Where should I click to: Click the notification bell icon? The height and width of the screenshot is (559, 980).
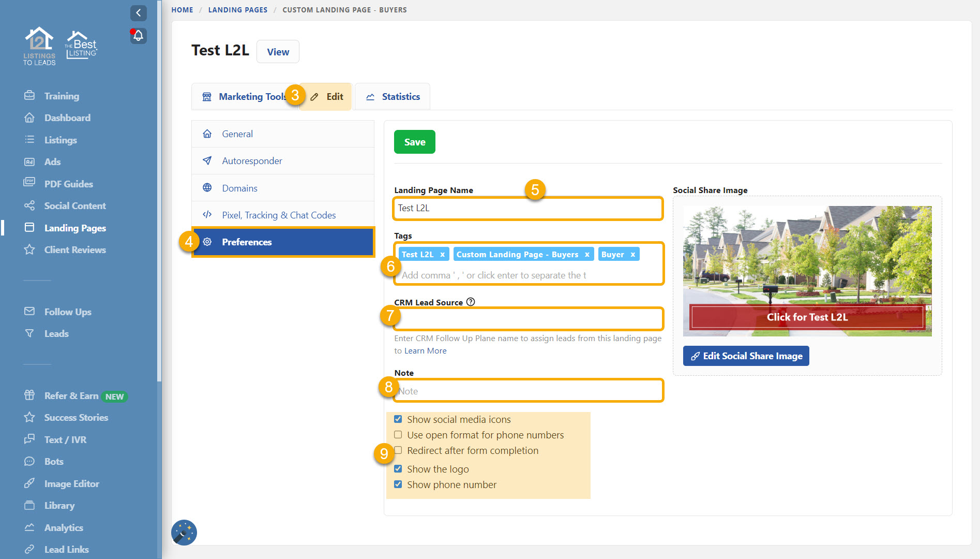138,36
